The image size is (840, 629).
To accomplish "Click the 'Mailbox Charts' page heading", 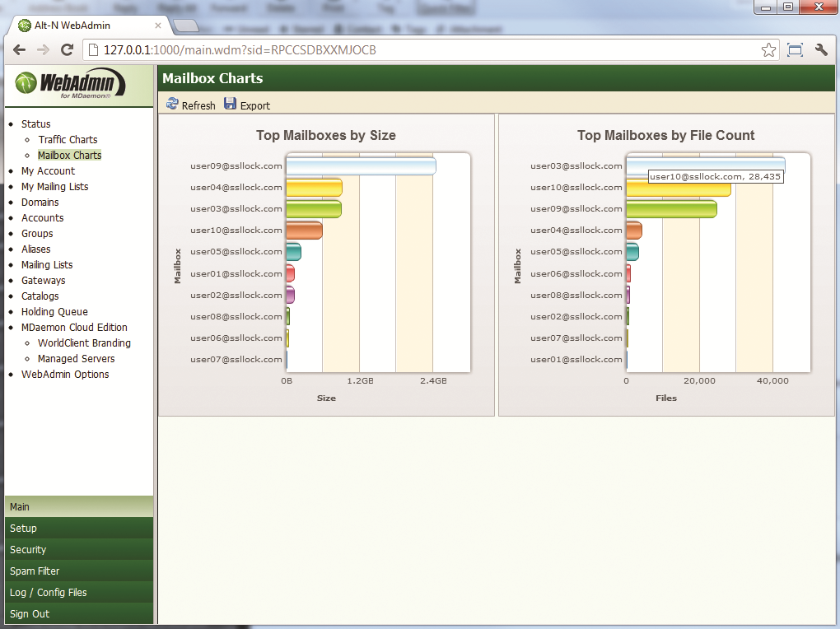I will 212,78.
